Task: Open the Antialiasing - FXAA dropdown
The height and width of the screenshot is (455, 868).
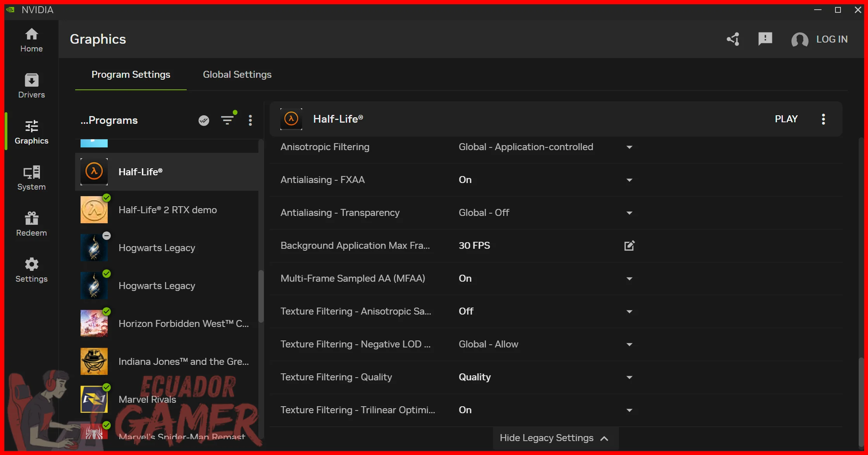Action: [x=629, y=180]
